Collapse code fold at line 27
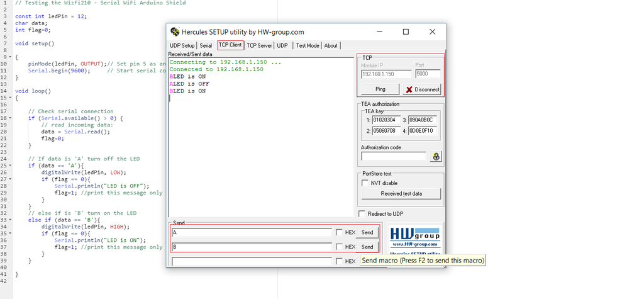 10,179
